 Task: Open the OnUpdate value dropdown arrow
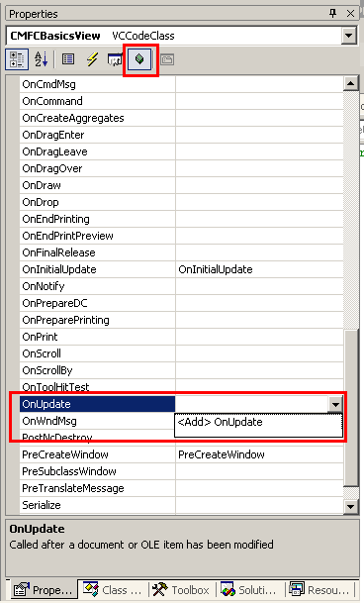tap(335, 404)
